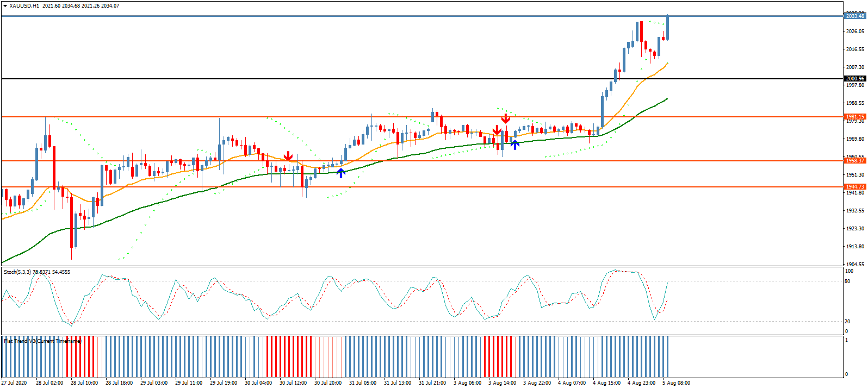Click the XAUUSD,H1 chart title text

[x=24, y=6]
